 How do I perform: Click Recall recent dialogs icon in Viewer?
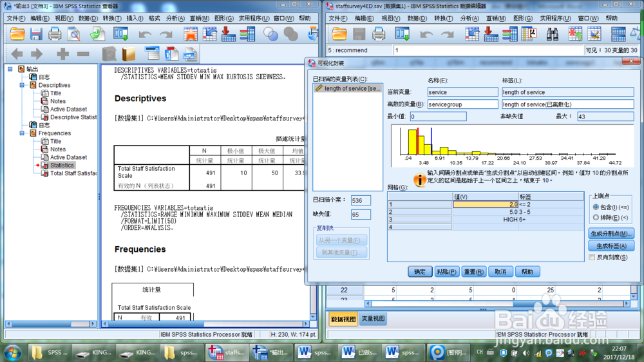pyautogui.click(x=121, y=34)
